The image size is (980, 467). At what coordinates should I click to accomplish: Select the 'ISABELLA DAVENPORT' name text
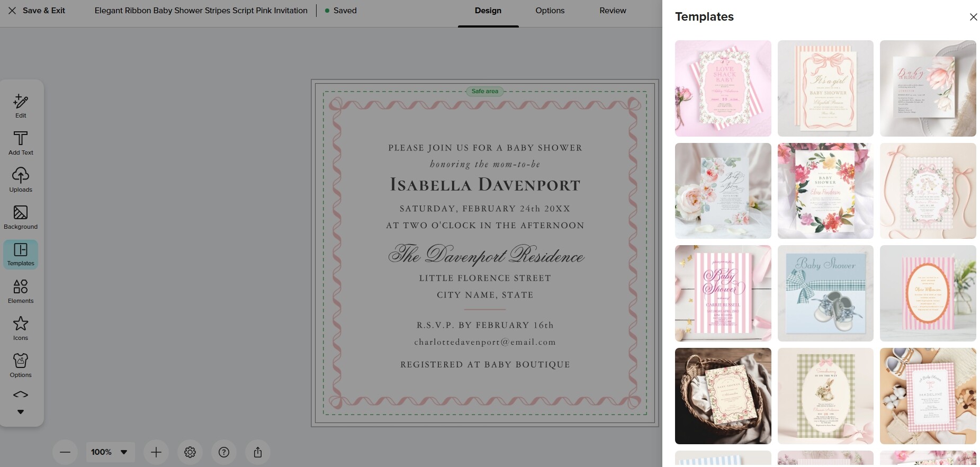pos(485,185)
